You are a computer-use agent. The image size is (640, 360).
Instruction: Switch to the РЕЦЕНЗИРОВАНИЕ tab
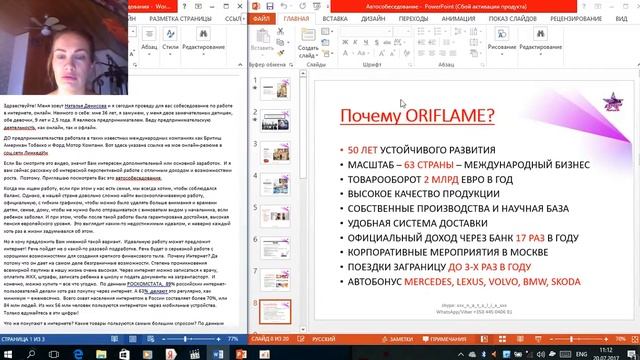pos(576,19)
